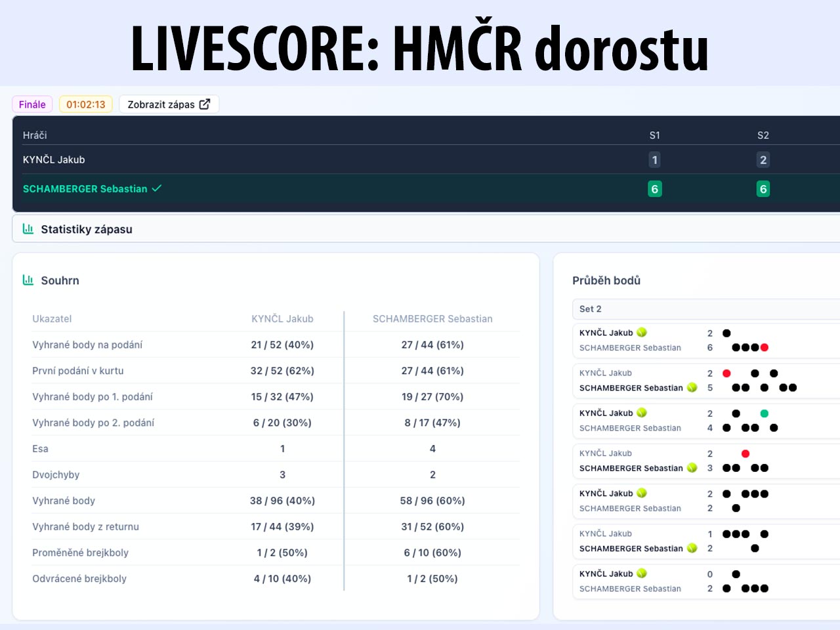The width and height of the screenshot is (840, 630).
Task: Click the KYNČL Jakub player row in the scoreboard
Action: pos(54,159)
